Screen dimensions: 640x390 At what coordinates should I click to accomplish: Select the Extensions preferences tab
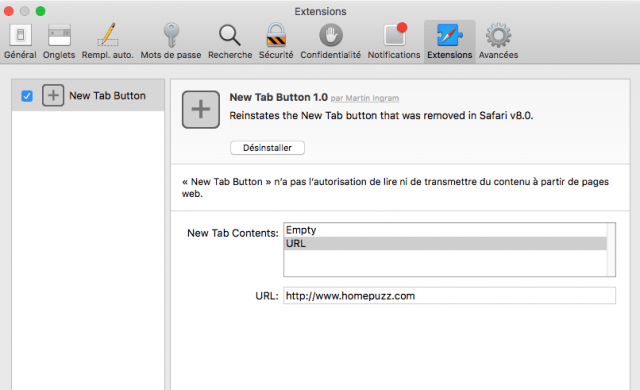[x=450, y=42]
